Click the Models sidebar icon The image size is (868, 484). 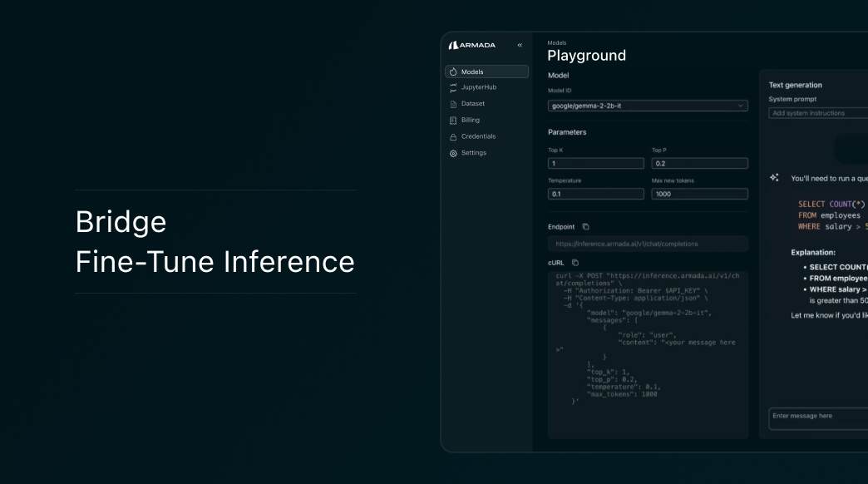point(453,72)
